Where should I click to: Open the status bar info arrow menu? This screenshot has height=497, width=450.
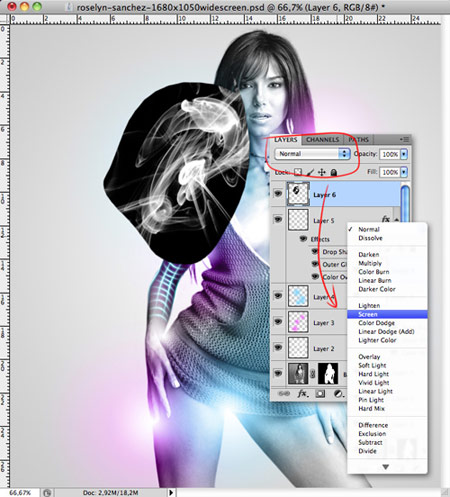(171, 492)
